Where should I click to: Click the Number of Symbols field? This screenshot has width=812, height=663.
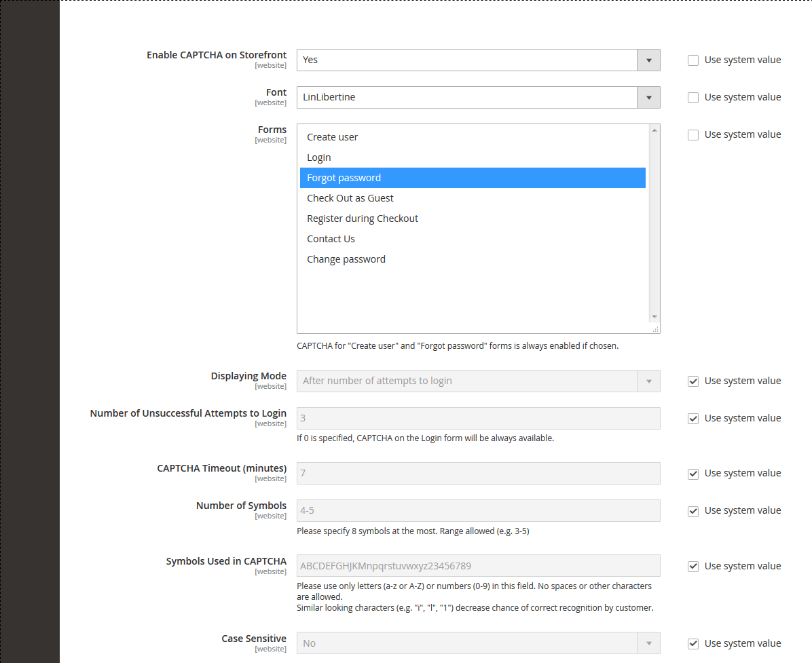point(479,511)
